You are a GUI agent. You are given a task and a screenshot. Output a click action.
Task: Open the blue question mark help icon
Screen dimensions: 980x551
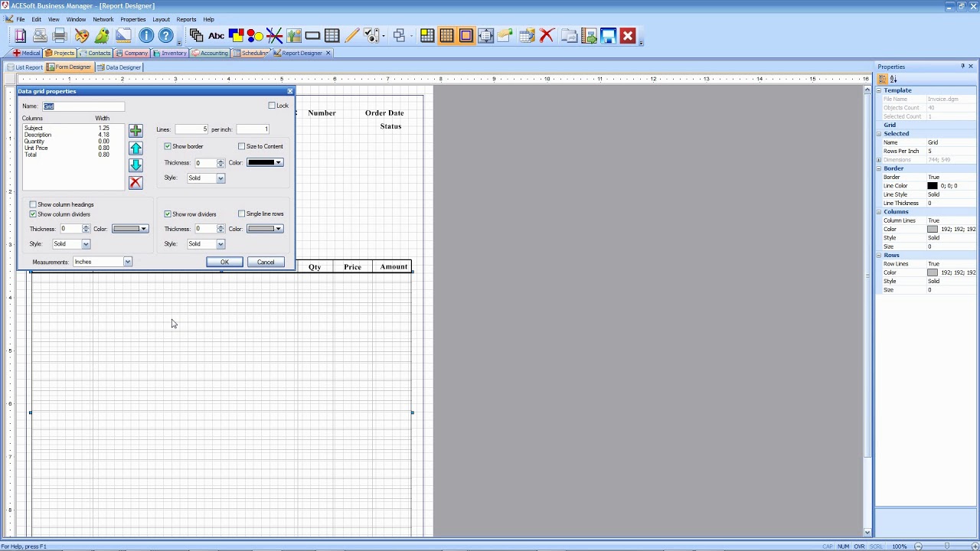coord(165,35)
